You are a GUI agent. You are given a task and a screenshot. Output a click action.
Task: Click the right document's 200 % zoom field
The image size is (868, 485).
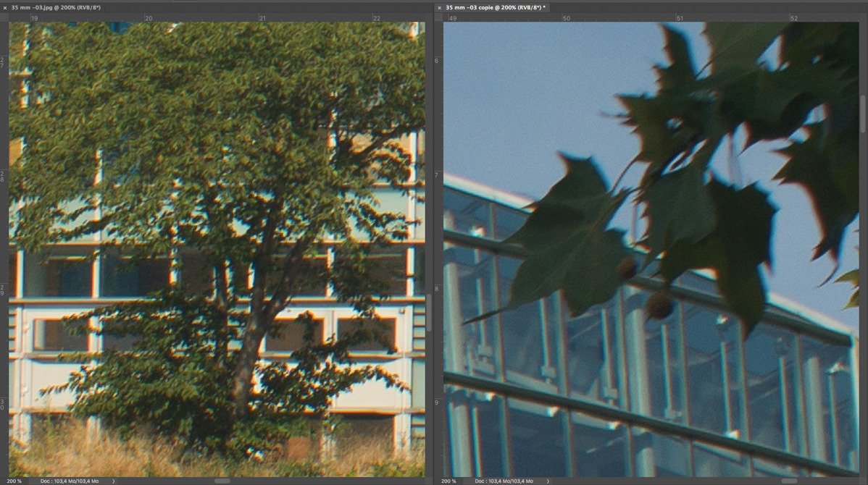click(449, 481)
